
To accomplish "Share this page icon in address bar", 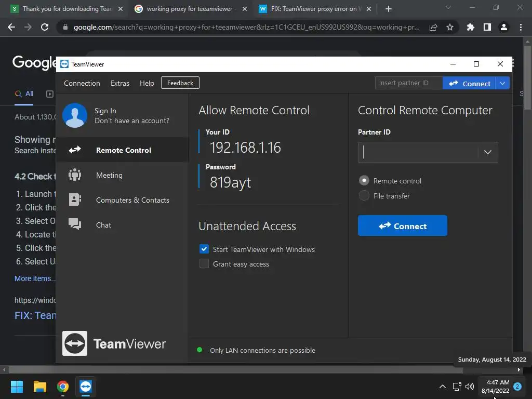I will (433, 27).
